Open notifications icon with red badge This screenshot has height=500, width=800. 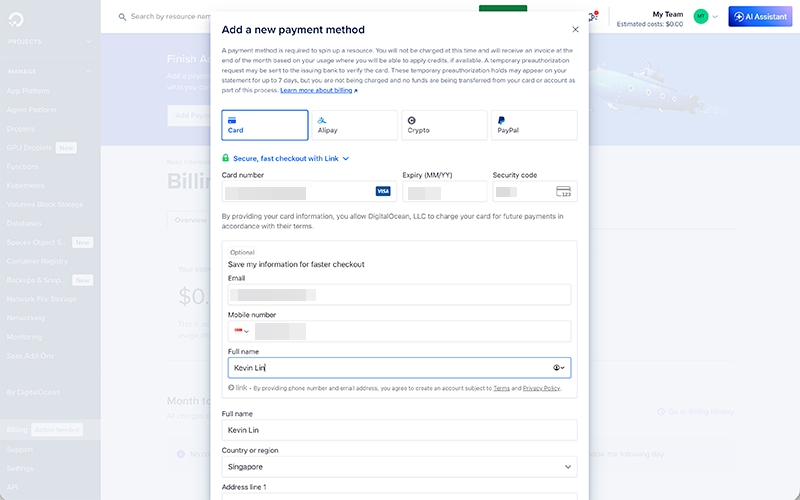click(x=593, y=17)
